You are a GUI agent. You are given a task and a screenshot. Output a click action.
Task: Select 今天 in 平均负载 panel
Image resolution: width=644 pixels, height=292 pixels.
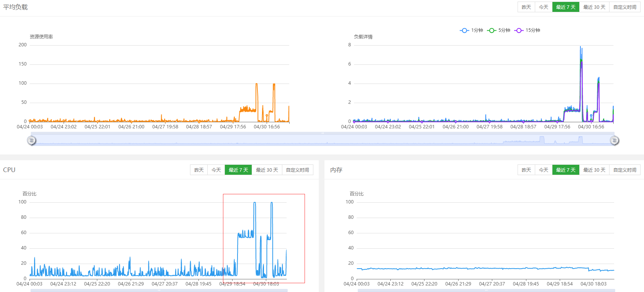tap(544, 7)
